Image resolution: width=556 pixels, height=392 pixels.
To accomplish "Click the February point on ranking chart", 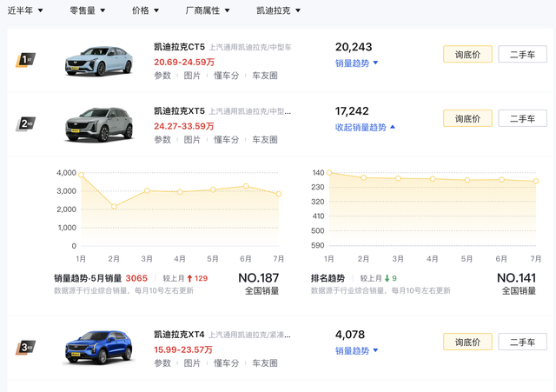I will (363, 177).
